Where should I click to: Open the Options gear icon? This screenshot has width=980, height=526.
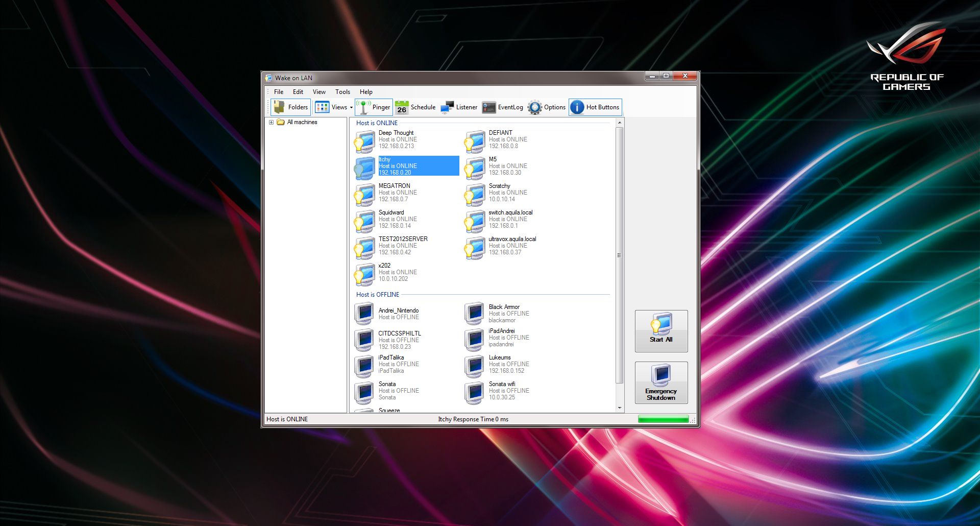pyautogui.click(x=535, y=107)
